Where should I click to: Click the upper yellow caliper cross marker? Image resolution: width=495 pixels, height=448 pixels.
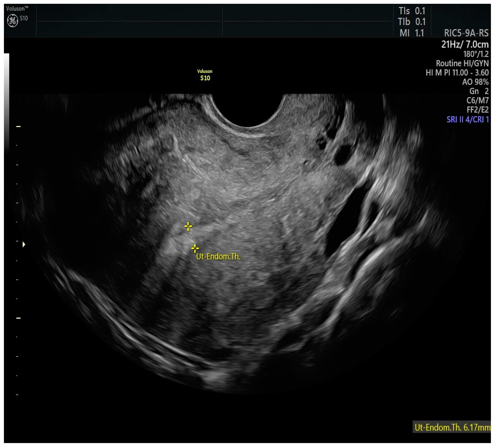[188, 226]
